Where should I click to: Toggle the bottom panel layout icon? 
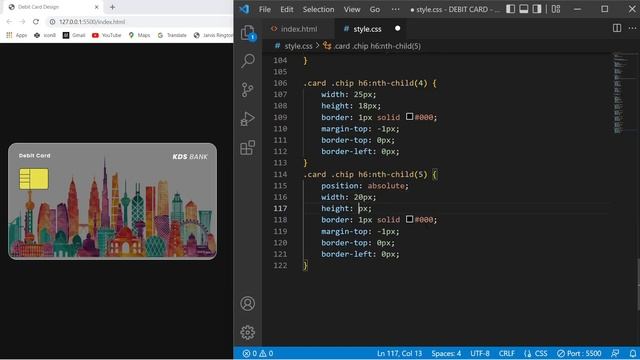[524, 9]
